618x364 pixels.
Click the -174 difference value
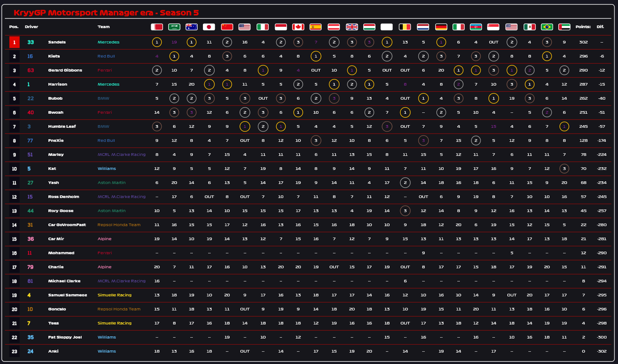pos(600,141)
